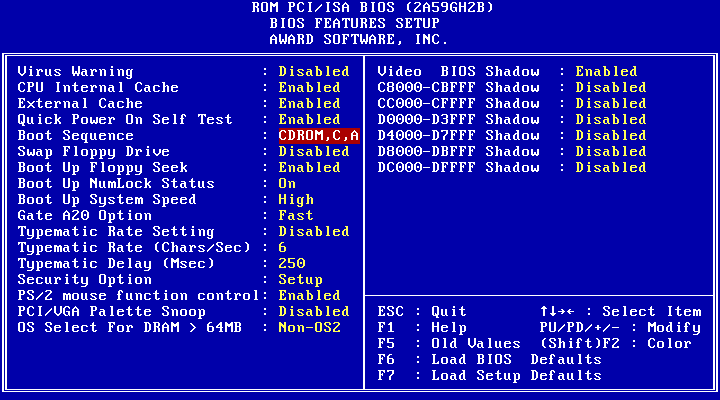Click the Gate A20 Option label
The height and width of the screenshot is (400, 720).
pyautogui.click(x=84, y=215)
